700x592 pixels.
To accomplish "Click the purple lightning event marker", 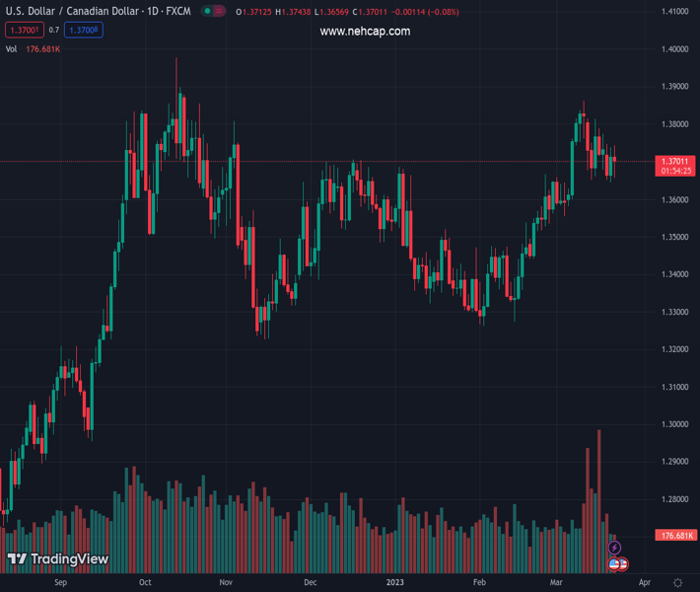I will coord(614,548).
